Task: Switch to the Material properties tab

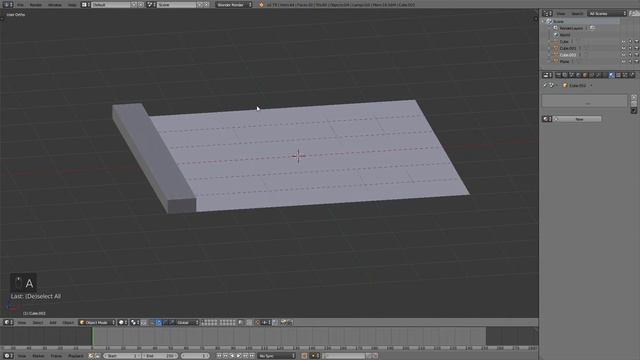Action: tap(611, 75)
